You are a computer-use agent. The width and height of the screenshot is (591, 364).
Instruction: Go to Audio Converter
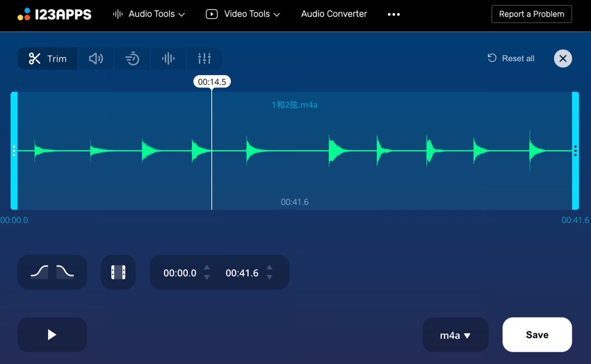tap(334, 14)
